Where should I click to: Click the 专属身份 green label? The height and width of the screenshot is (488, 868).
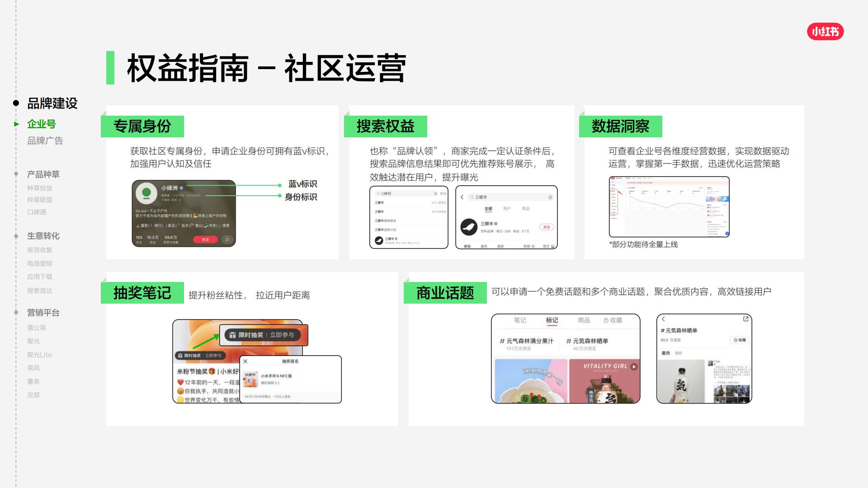point(142,126)
